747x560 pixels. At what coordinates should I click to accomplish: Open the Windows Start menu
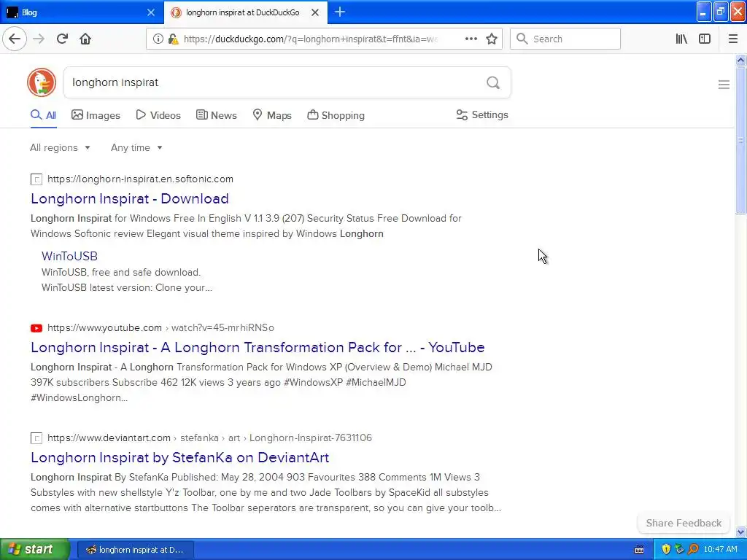point(35,549)
